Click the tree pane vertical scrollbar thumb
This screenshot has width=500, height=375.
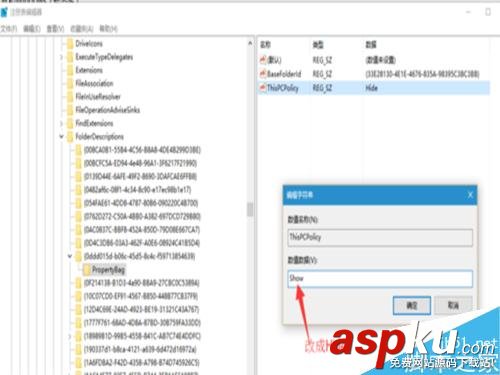pyautogui.click(x=250, y=210)
